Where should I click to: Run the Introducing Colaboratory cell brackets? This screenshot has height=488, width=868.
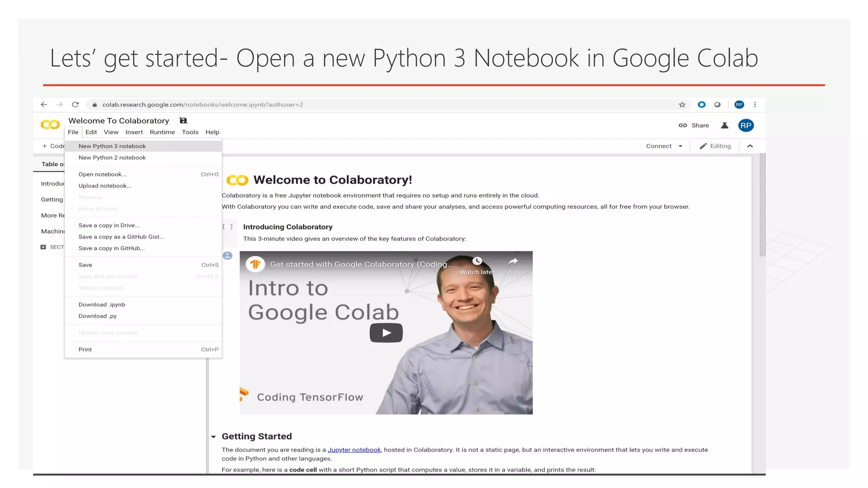click(228, 227)
